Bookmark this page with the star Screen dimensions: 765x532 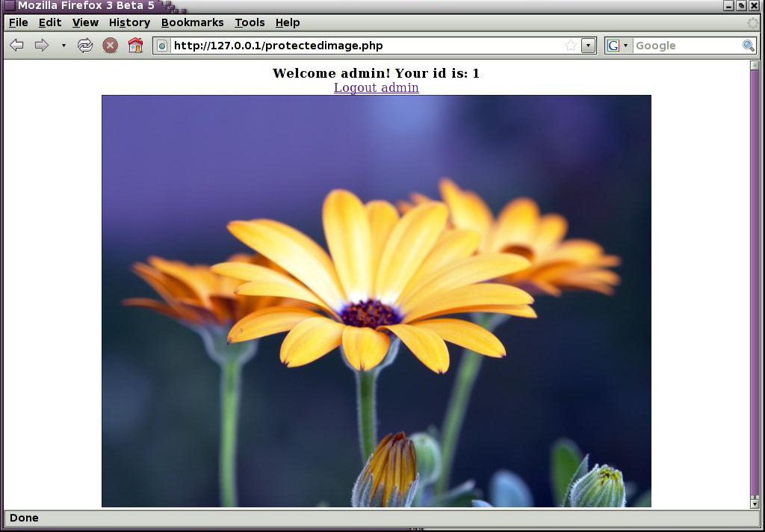(x=570, y=46)
